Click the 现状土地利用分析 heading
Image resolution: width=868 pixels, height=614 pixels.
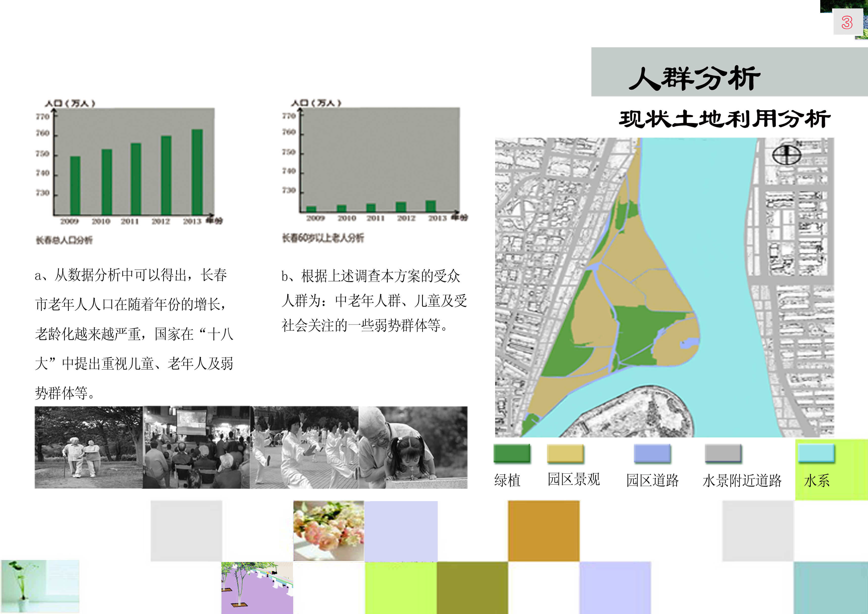724,119
